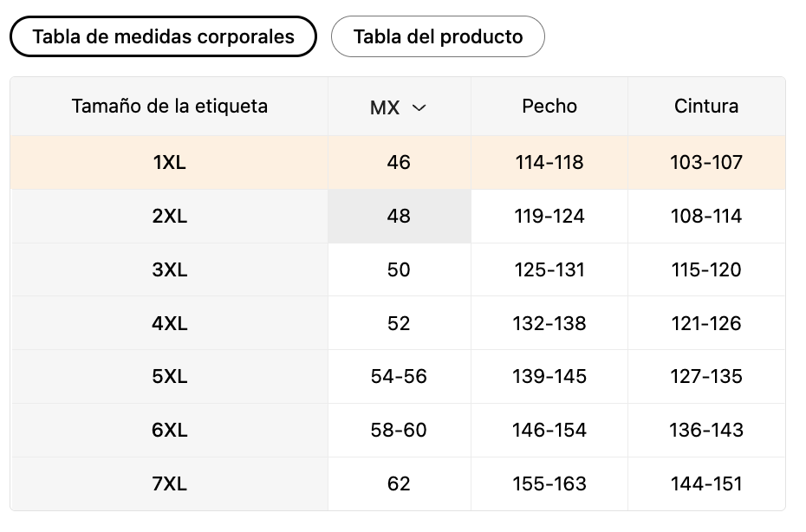Click the Tamaño de la etiqueta header

(x=169, y=107)
